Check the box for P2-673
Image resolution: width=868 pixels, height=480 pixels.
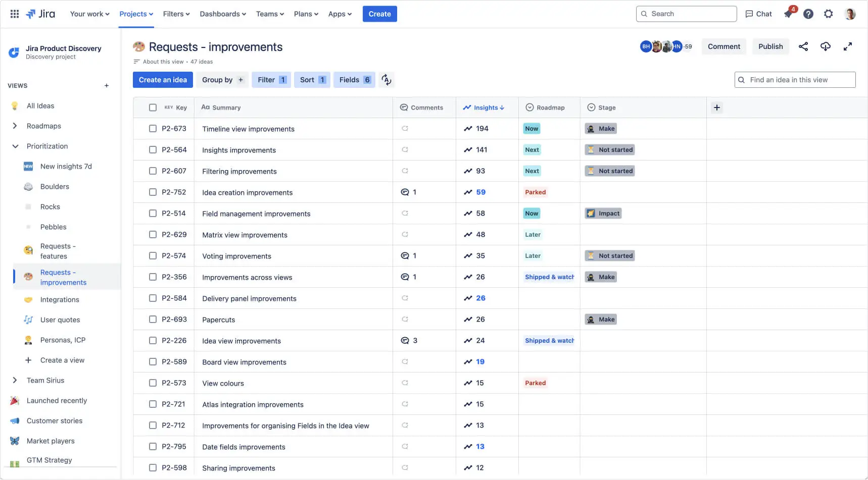point(153,129)
